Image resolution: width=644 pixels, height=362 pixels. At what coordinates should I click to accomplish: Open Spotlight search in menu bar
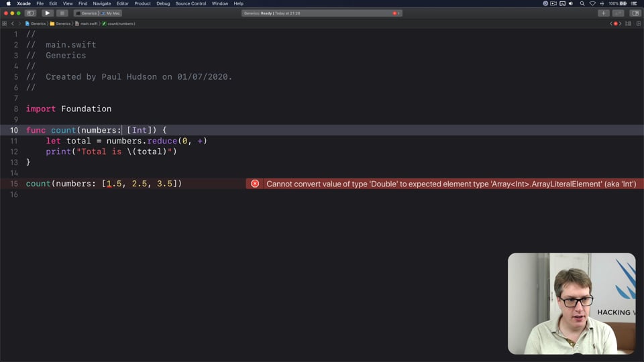pos(582,3)
